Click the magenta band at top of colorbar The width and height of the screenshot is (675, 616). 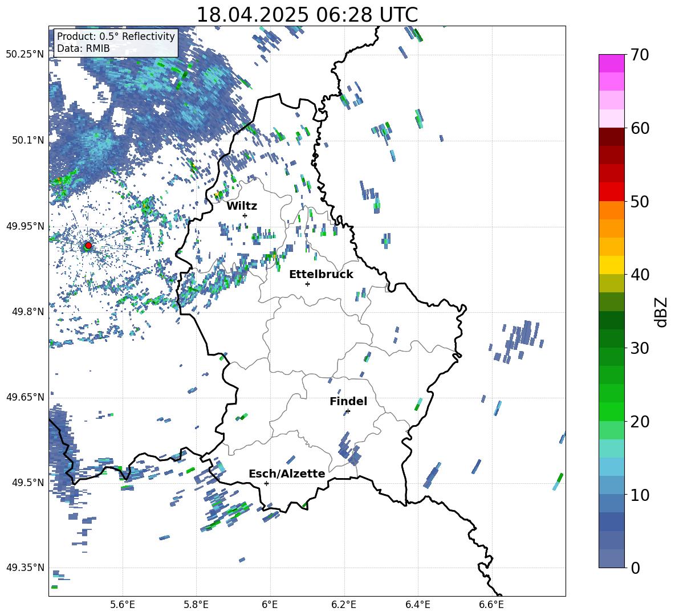tap(611, 64)
